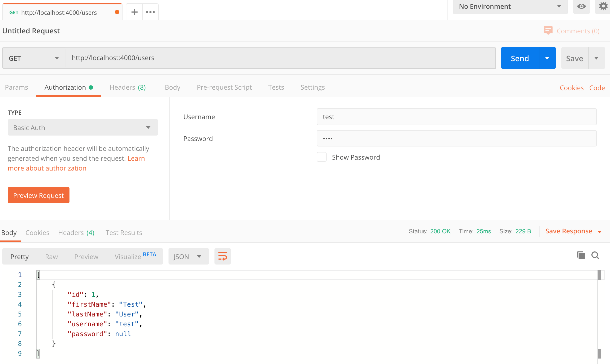Select the Authorization type dropdown
This screenshot has height=364, width=610.
click(x=82, y=127)
